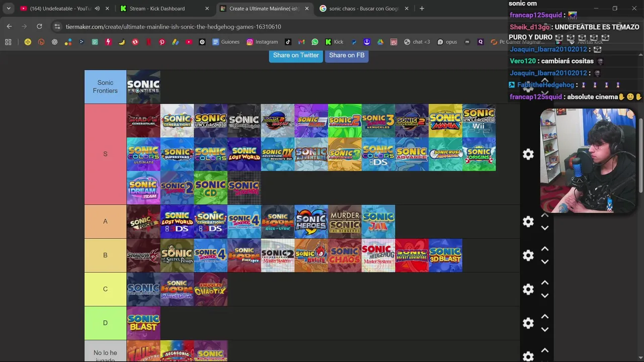The height and width of the screenshot is (362, 644).
Task: Open the WhatsApp bookmark icon
Action: point(315,42)
